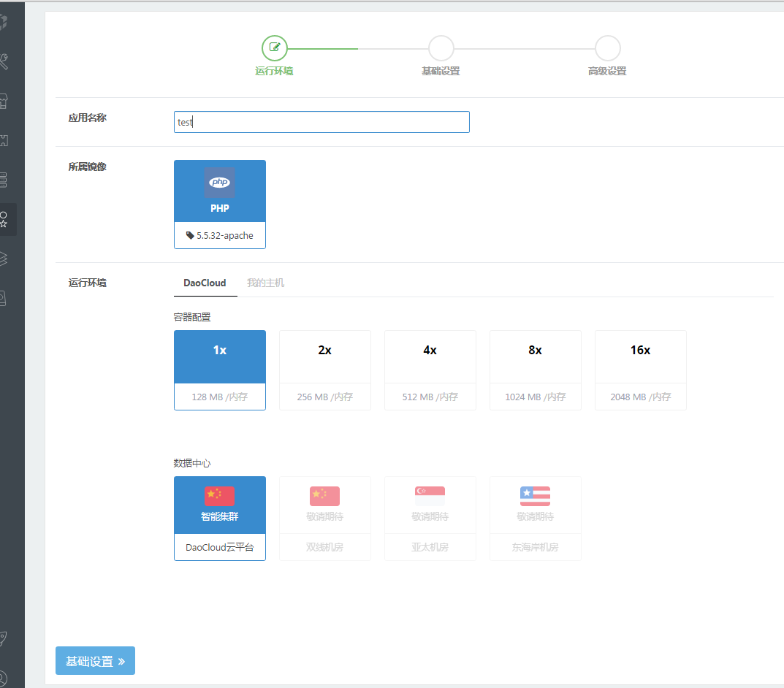784x688 pixels.
Task: Select the 4x 512 MB container option
Action: tap(430, 370)
